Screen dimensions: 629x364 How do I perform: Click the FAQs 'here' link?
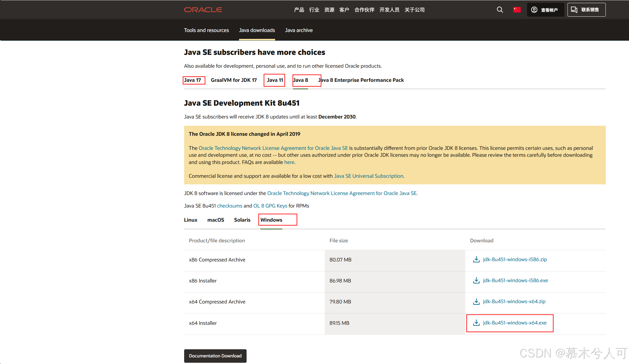point(289,162)
